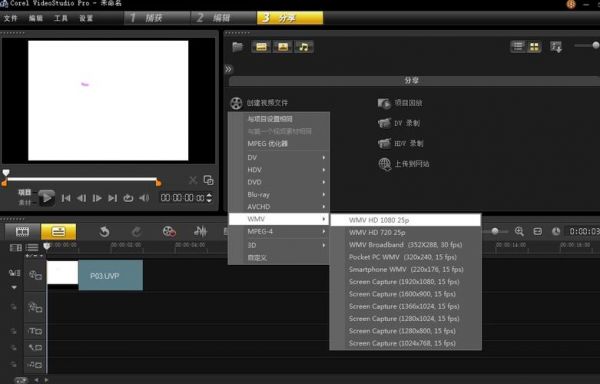
Task: Step to the previous frame
Action: pos(81,198)
